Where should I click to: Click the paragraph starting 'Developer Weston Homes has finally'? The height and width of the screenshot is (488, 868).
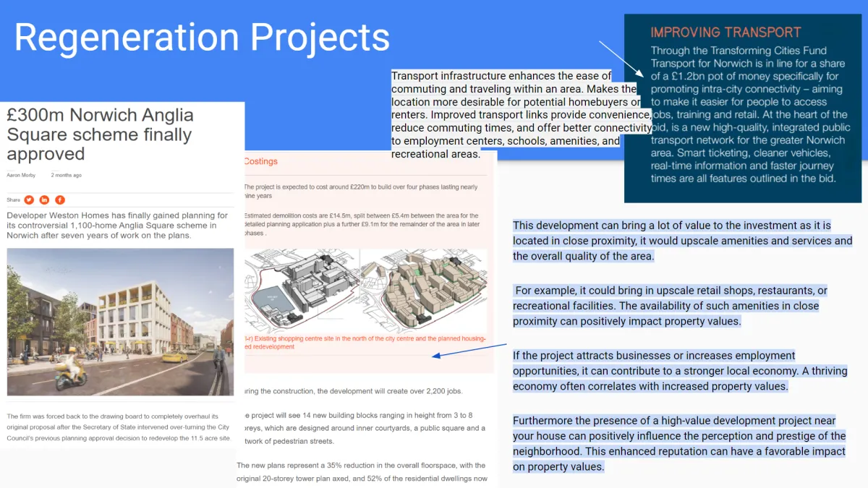click(x=118, y=226)
